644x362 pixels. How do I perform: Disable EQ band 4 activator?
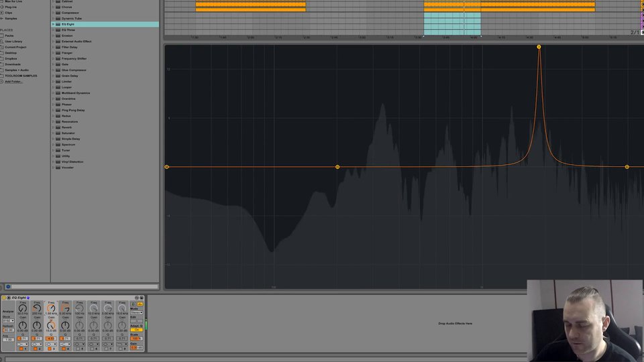click(64, 349)
